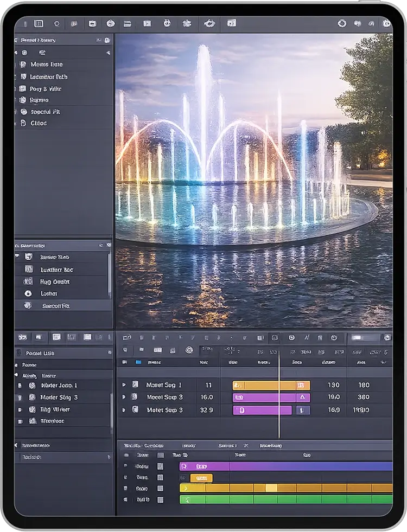Click the icon beside 'Monee lrate' in library list
Screen dimensions: 407x532
[x=23, y=64]
